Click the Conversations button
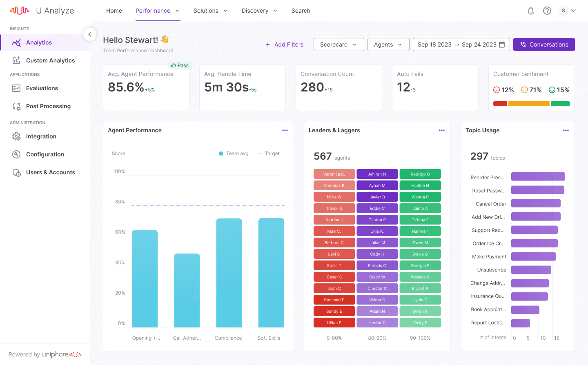This screenshot has width=588, height=365. 544,44
